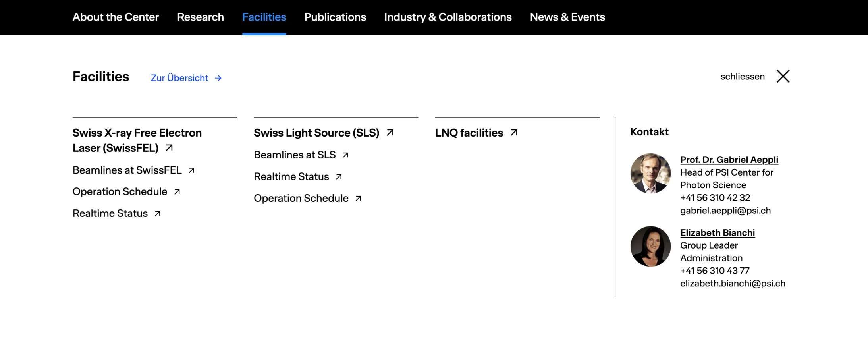Open Industry & Collaborations menu
This screenshot has width=868, height=342.
coord(448,17)
